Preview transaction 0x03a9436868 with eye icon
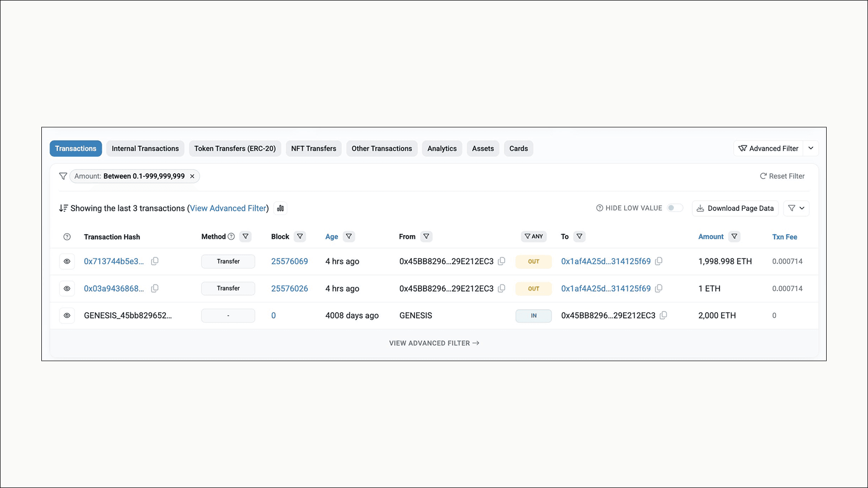Image resolution: width=868 pixels, height=488 pixels. click(x=67, y=288)
